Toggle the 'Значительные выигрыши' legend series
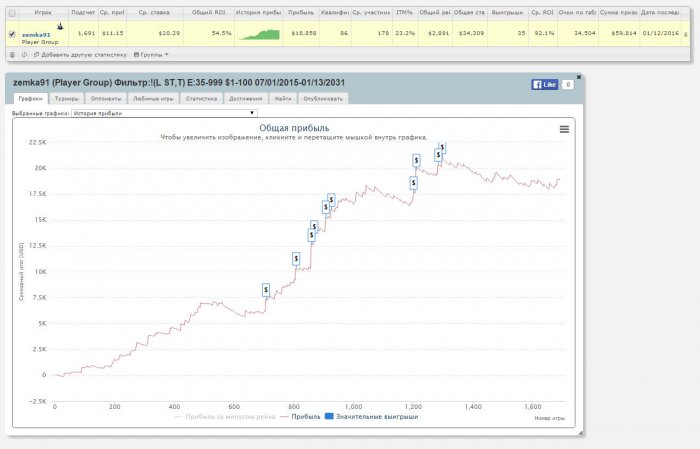This screenshot has height=449, width=700. [x=371, y=417]
